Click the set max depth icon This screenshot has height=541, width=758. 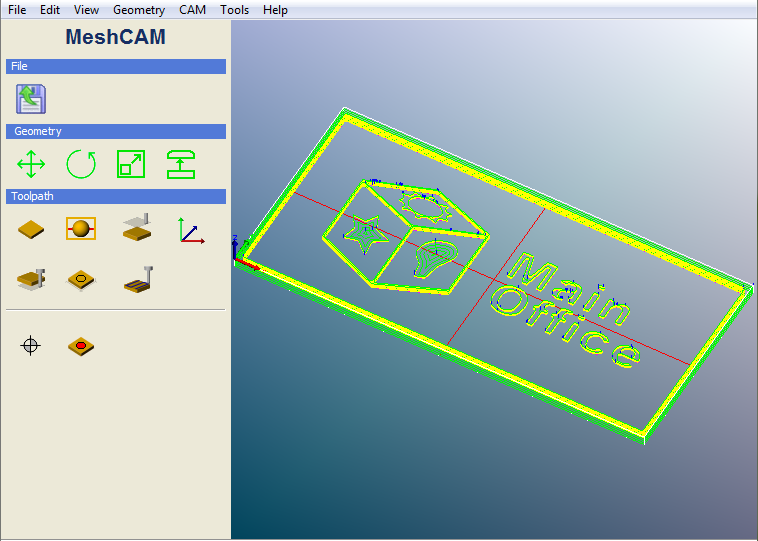pyautogui.click(x=181, y=164)
